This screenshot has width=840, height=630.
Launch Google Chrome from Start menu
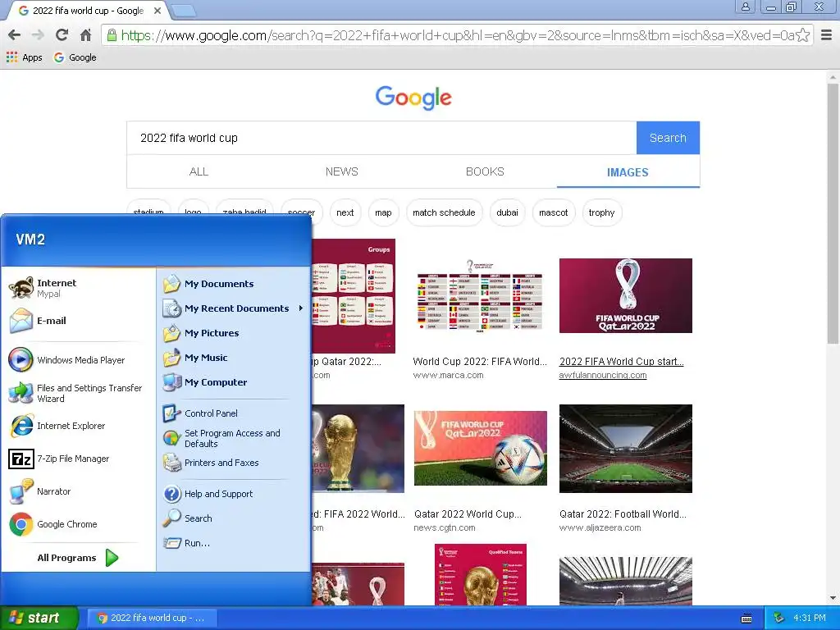pos(78,524)
